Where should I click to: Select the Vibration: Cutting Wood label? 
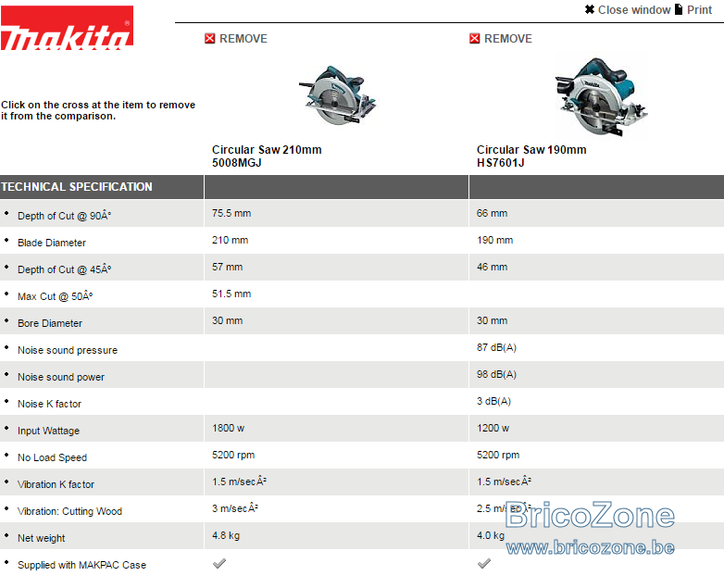pyautogui.click(x=69, y=511)
